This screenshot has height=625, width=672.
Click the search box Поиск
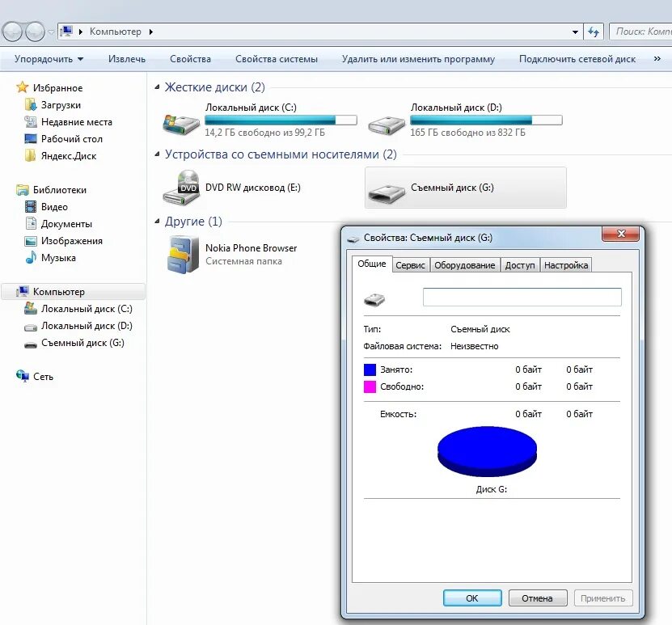(x=640, y=32)
